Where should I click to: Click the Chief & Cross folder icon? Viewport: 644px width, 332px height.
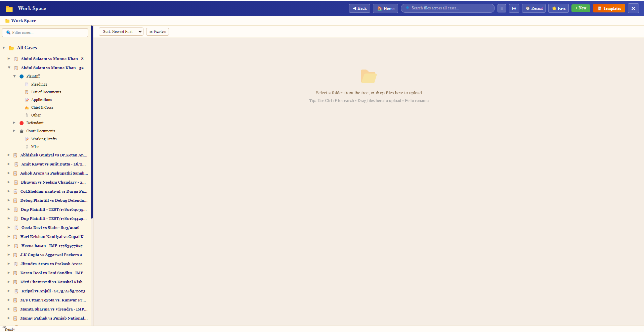27,108
